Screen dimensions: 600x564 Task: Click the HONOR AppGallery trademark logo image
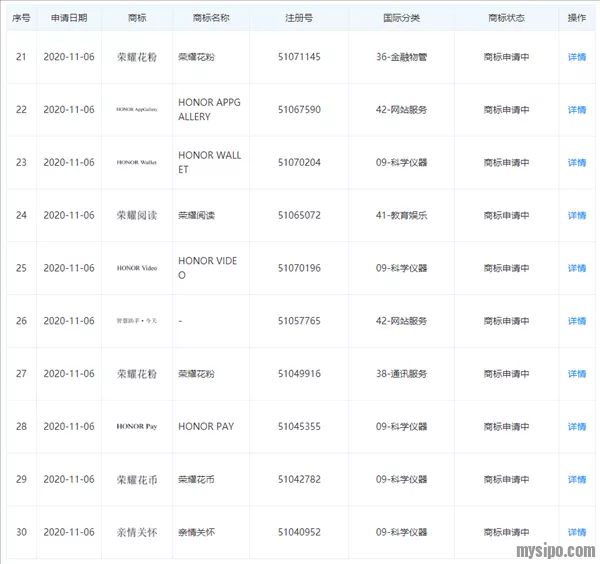[x=137, y=110]
